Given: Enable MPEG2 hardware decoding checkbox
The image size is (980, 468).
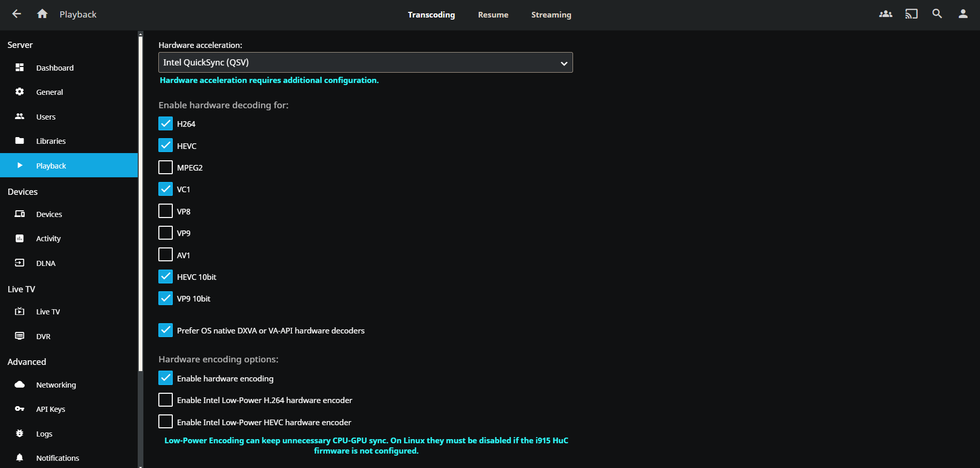Looking at the screenshot, I should pyautogui.click(x=166, y=168).
